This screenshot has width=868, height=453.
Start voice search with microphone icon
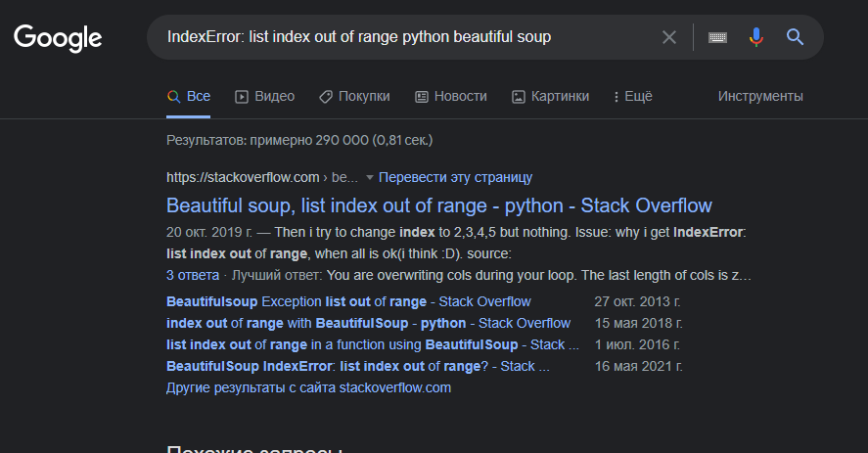click(x=755, y=37)
